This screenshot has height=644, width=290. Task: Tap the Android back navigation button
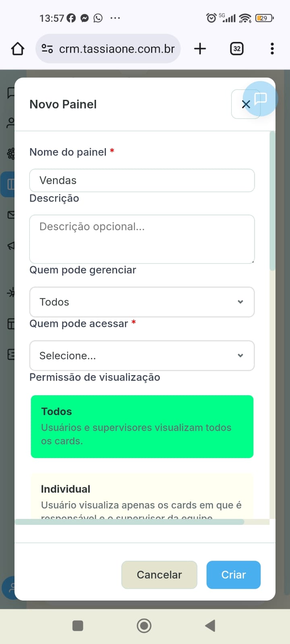(x=210, y=625)
